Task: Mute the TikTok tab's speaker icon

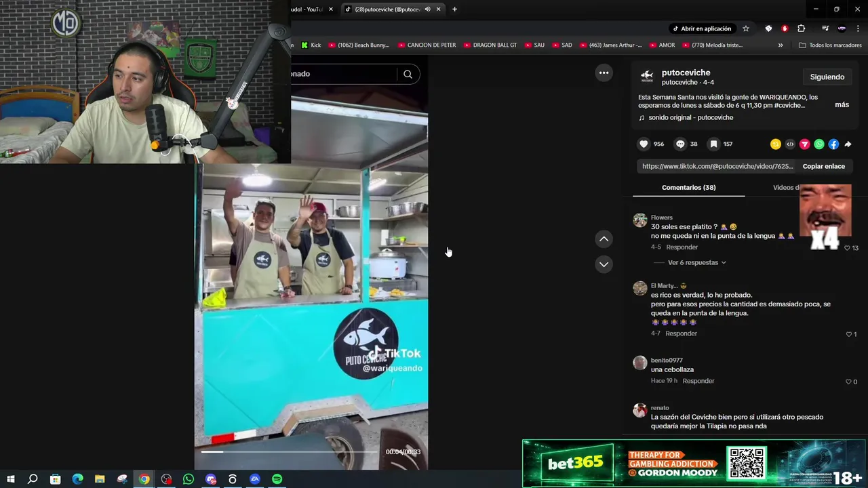Action: pos(427,9)
